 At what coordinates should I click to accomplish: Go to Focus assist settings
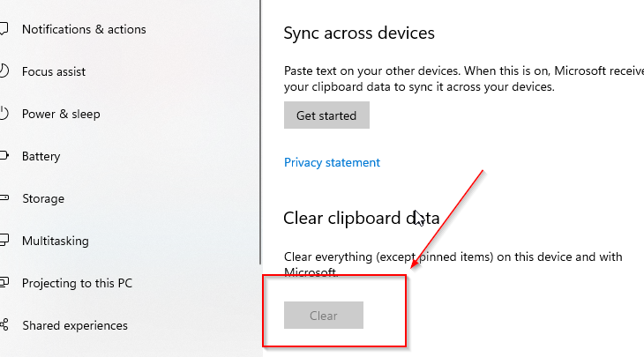54,71
